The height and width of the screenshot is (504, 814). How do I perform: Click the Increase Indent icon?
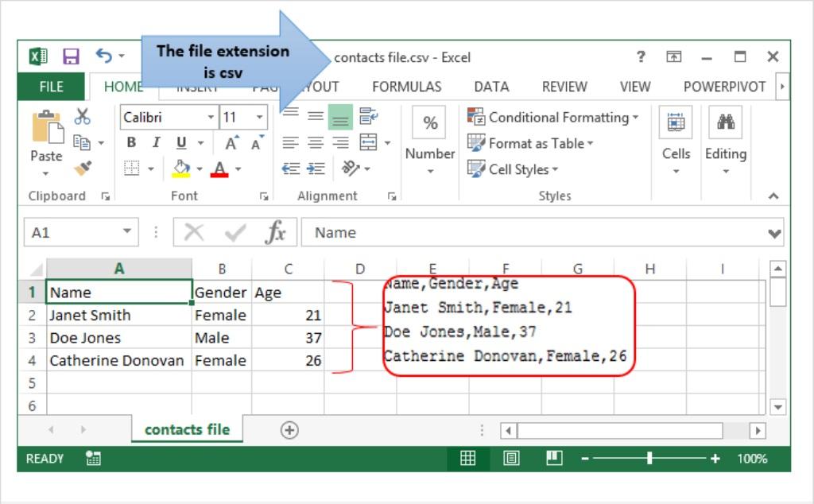point(316,169)
